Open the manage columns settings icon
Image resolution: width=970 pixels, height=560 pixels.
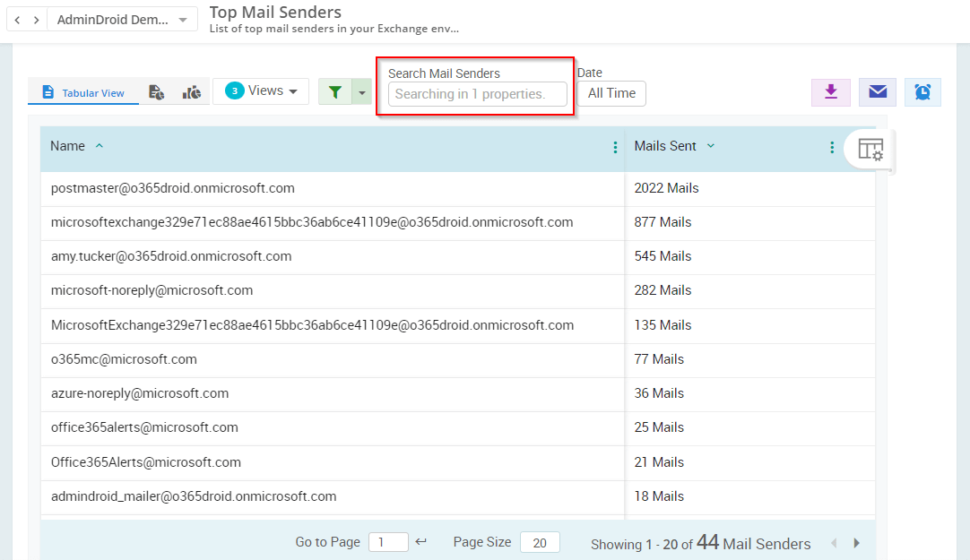click(x=870, y=151)
